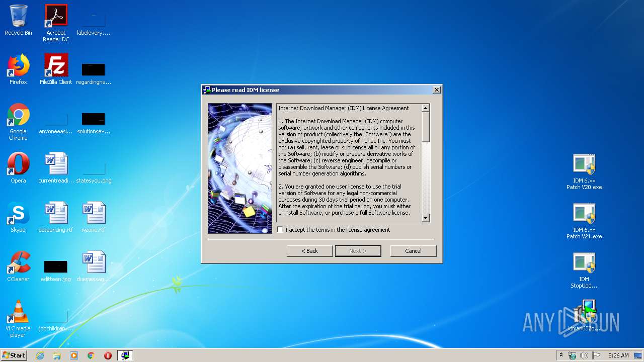
Task: Select the CCleaner desktop shortcut
Action: [x=18, y=266]
